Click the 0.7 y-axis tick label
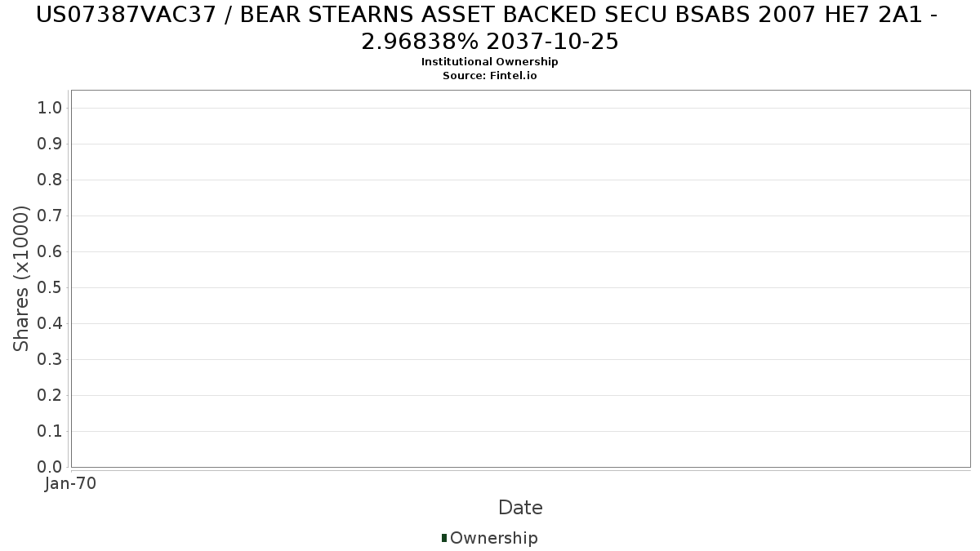The width and height of the screenshot is (980, 551). point(50,216)
